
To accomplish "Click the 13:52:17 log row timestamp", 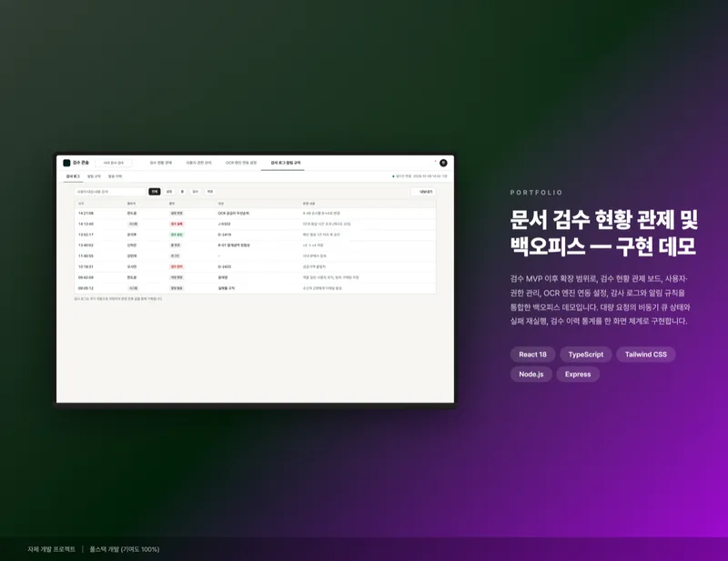I will [x=86, y=235].
